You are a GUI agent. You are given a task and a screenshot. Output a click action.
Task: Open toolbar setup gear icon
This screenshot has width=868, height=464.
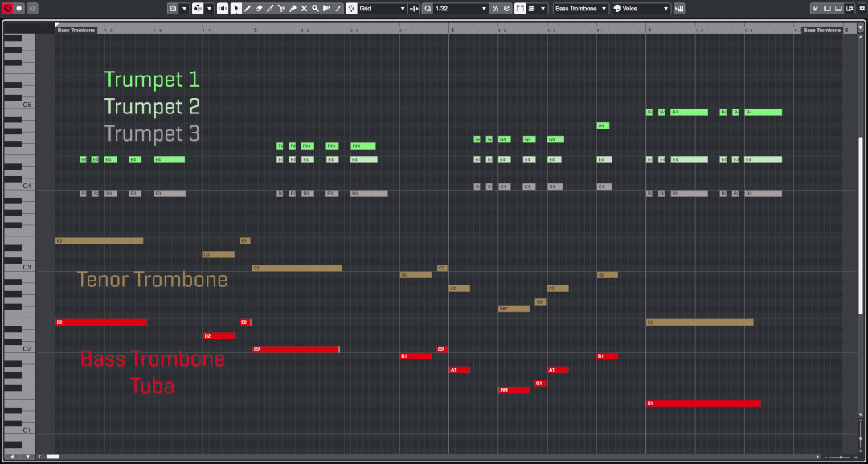pos(861,8)
